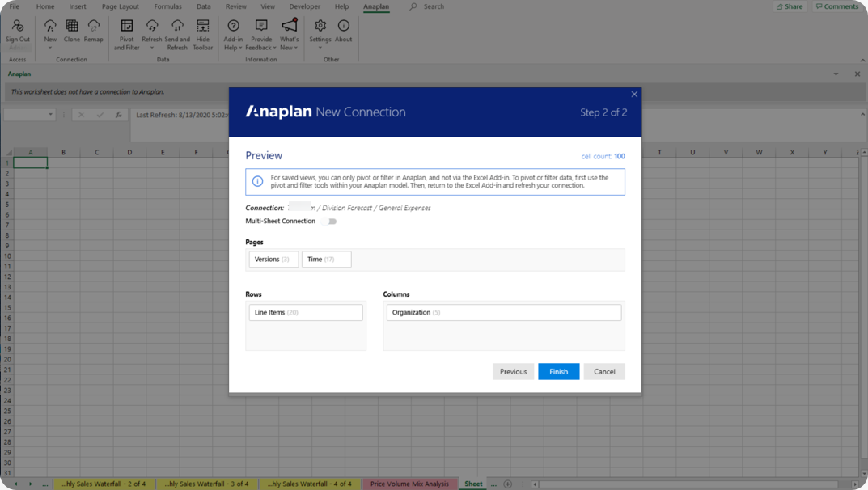Open What's New megaphone icon
The height and width of the screenshot is (490, 868).
coord(290,25)
